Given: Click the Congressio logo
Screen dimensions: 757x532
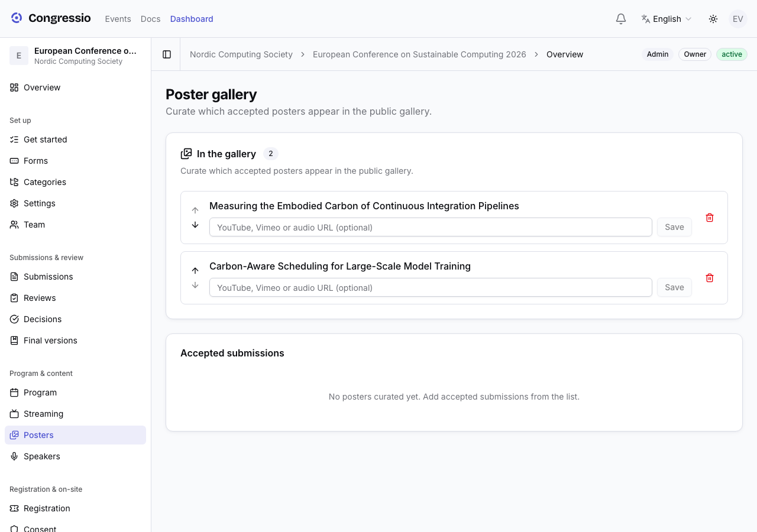Looking at the screenshot, I should 51,18.
